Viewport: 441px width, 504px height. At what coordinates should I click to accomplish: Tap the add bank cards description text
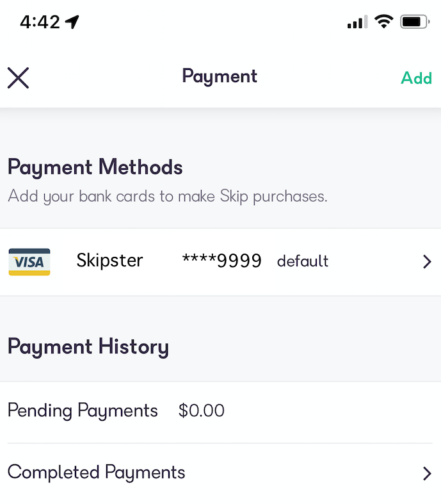click(167, 196)
